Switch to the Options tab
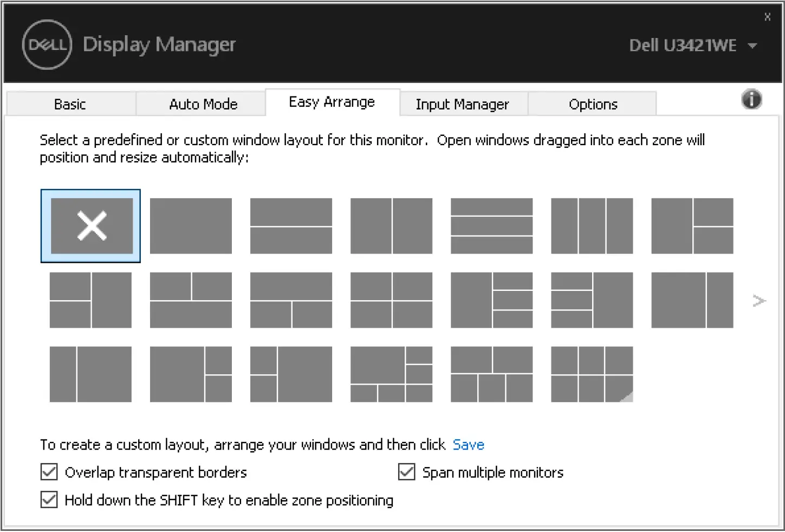 point(593,103)
